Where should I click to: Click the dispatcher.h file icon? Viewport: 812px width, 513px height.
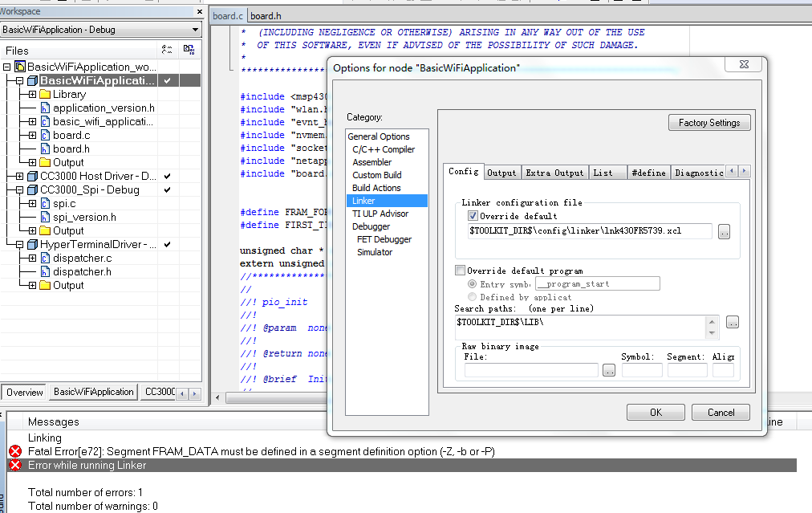click(46, 271)
